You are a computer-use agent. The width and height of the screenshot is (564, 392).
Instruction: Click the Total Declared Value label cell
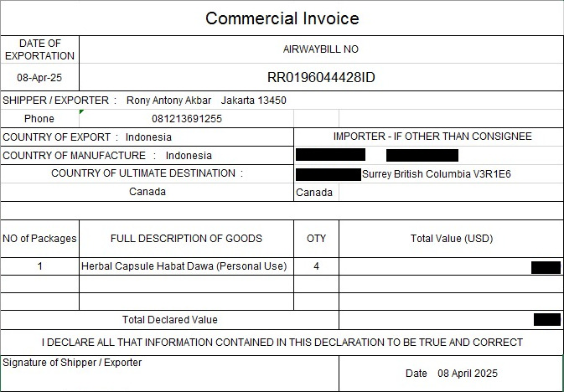pos(169,320)
